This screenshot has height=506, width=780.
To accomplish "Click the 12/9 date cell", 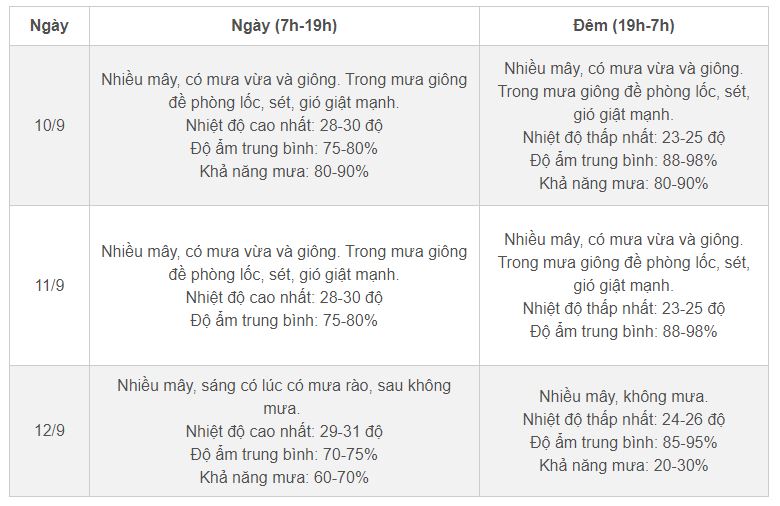I will [49, 430].
